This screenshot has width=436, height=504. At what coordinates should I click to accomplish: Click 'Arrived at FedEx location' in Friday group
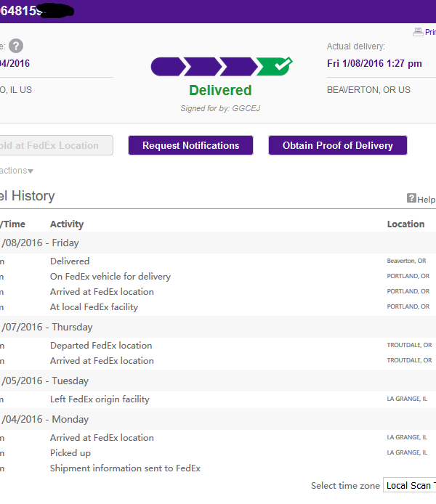(102, 292)
